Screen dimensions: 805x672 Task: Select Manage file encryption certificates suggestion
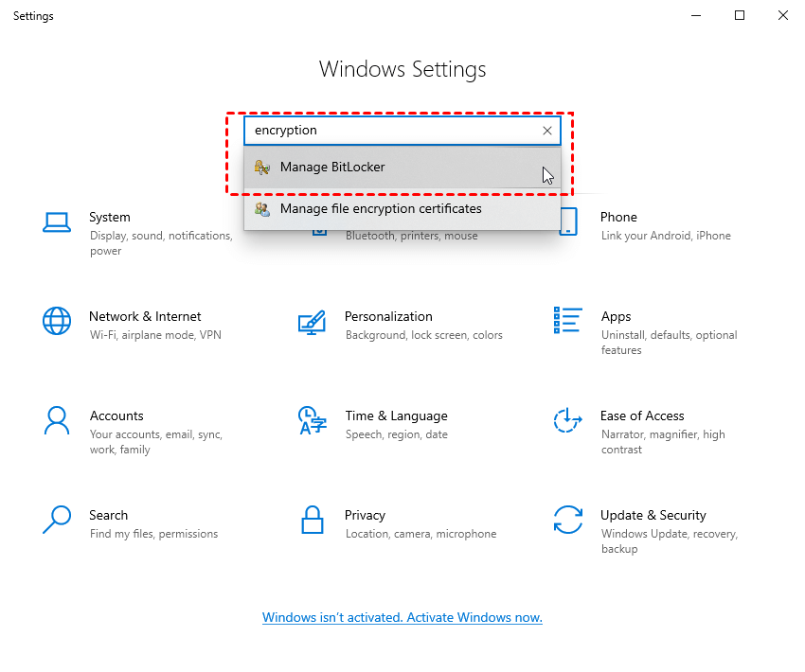point(381,209)
